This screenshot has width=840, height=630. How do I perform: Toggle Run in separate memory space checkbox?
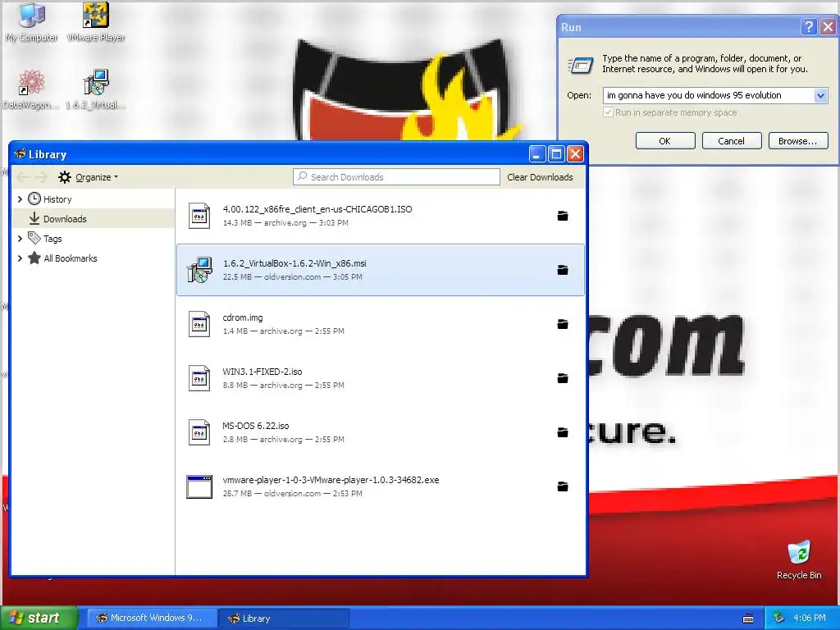pyautogui.click(x=608, y=112)
